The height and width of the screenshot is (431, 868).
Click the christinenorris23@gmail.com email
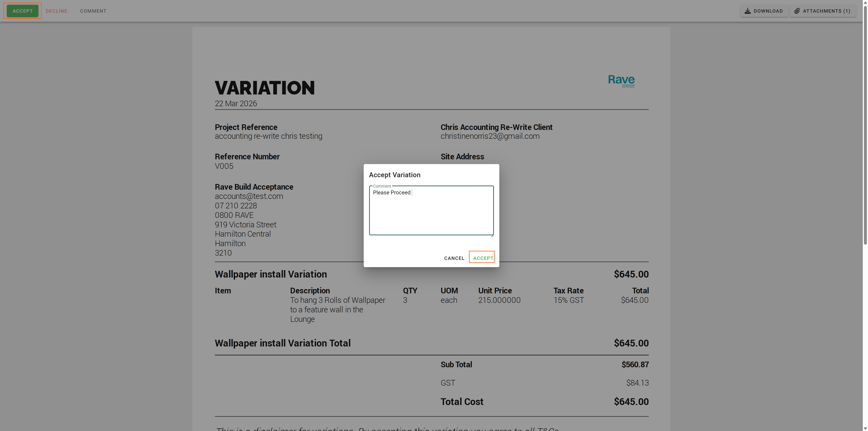(490, 136)
